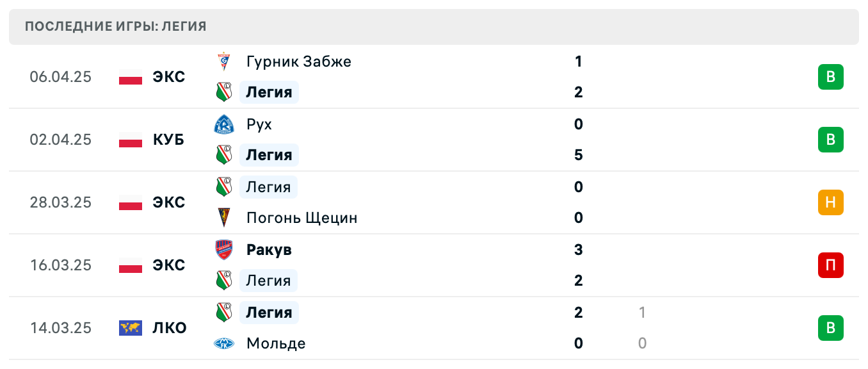This screenshot has width=868, height=369.
Task: Open the Погонь Щецин team link
Action: coord(301,218)
